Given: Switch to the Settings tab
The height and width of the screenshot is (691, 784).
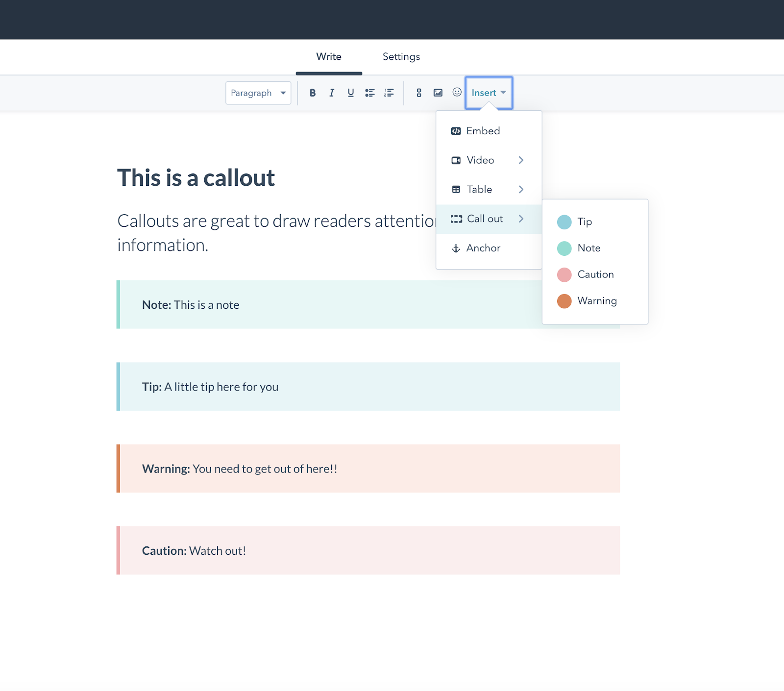Looking at the screenshot, I should coord(401,57).
